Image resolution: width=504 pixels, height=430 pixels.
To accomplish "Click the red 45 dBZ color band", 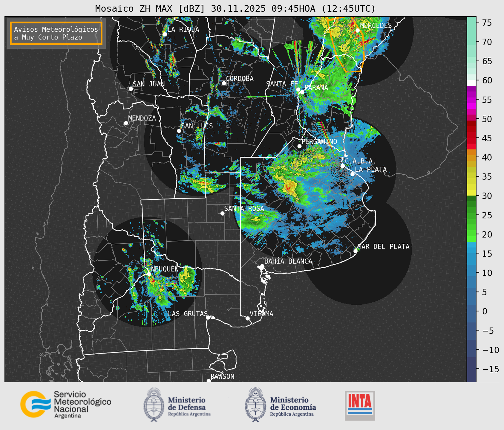I will click(x=471, y=138).
